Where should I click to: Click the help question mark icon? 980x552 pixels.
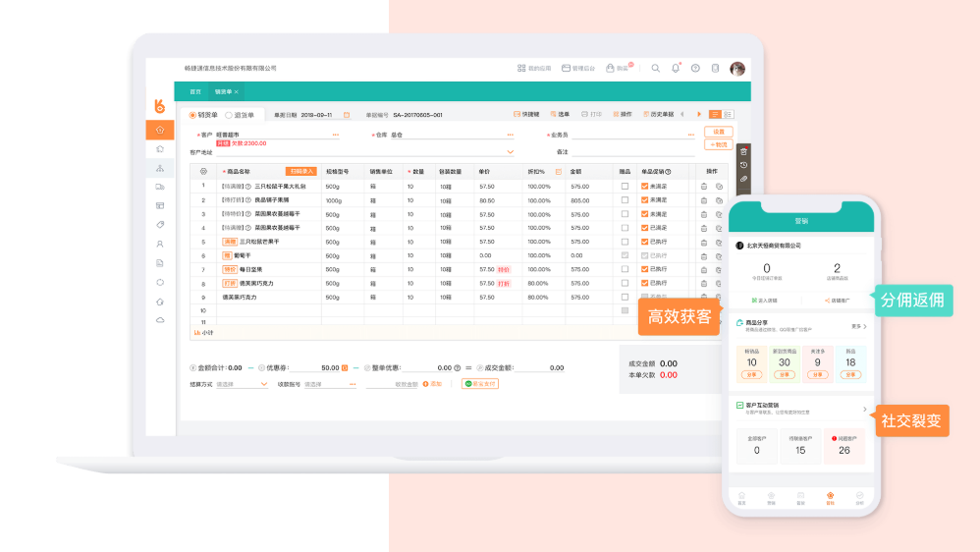coord(695,69)
